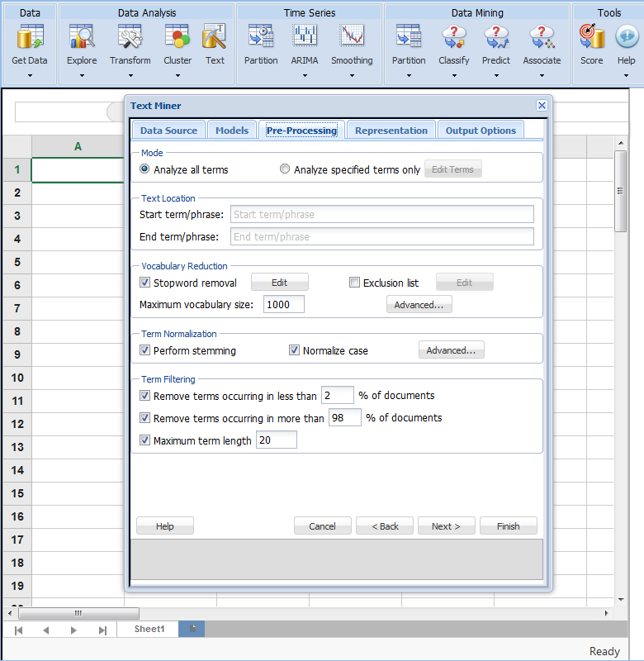Click in Start term/phrase field
The image size is (644, 661).
(x=382, y=214)
